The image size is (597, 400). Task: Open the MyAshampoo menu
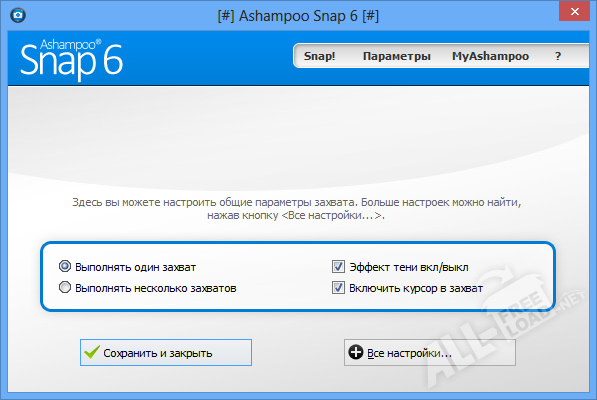coord(490,56)
